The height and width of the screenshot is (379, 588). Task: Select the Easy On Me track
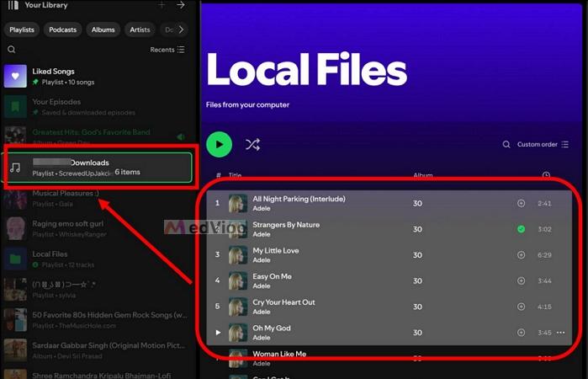pos(389,281)
